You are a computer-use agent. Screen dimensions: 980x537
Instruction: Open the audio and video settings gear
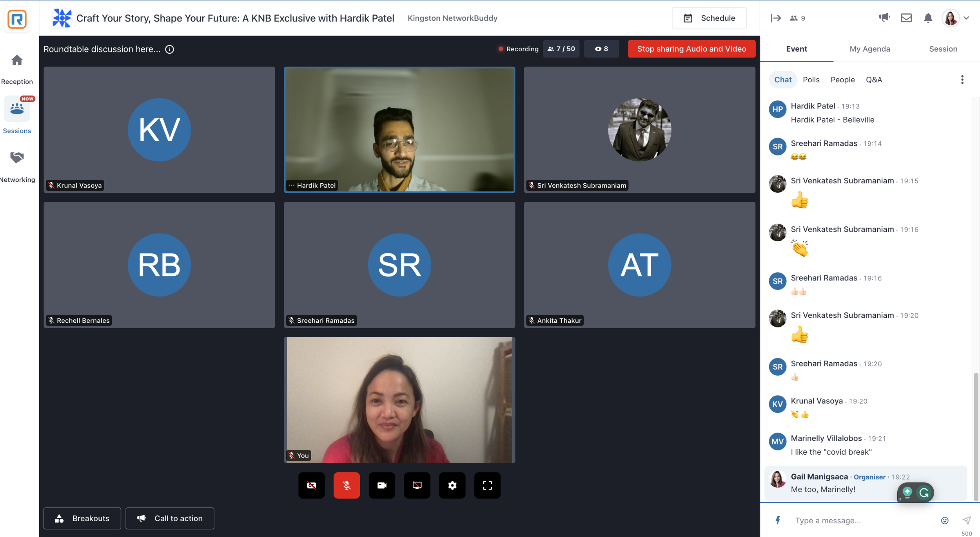[452, 485]
